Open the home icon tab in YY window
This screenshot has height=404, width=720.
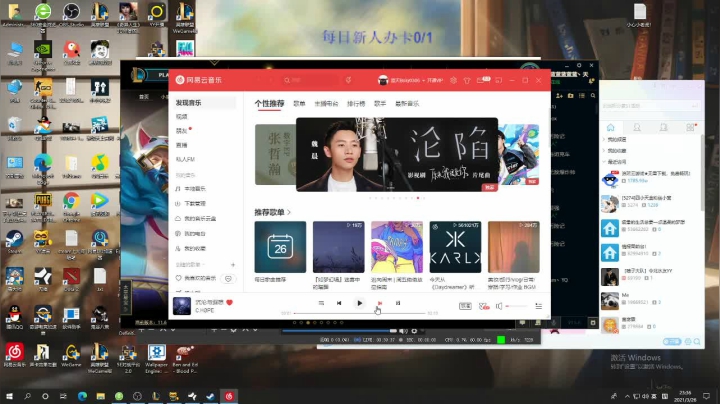[610, 127]
